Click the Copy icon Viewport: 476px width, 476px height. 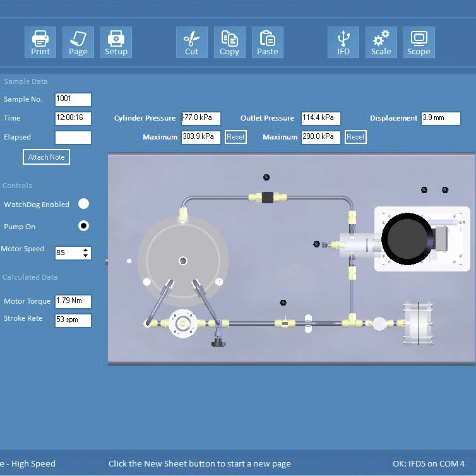click(230, 42)
